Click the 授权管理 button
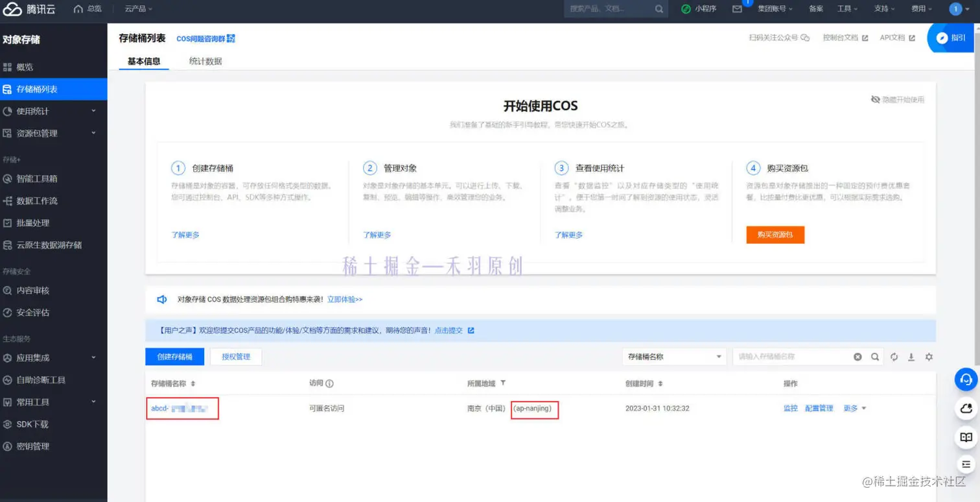 [236, 357]
